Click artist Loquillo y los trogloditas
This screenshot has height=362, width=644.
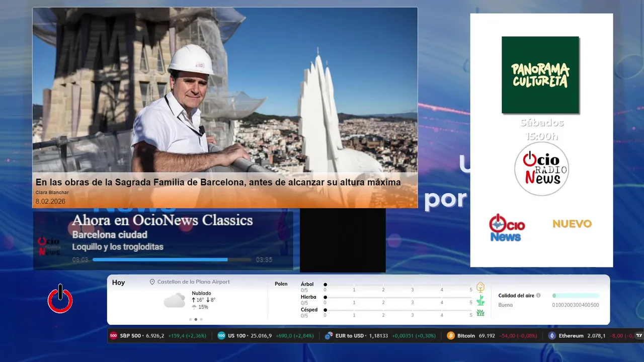click(118, 247)
